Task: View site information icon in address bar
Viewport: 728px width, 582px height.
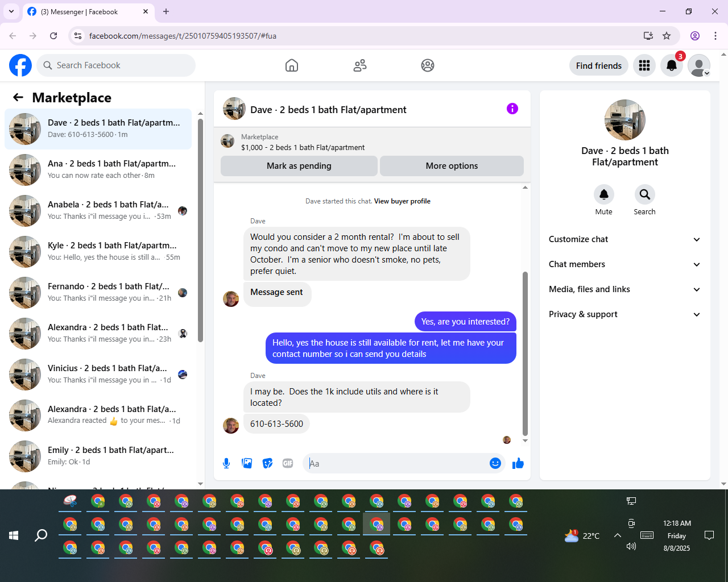Action: pyautogui.click(x=78, y=36)
